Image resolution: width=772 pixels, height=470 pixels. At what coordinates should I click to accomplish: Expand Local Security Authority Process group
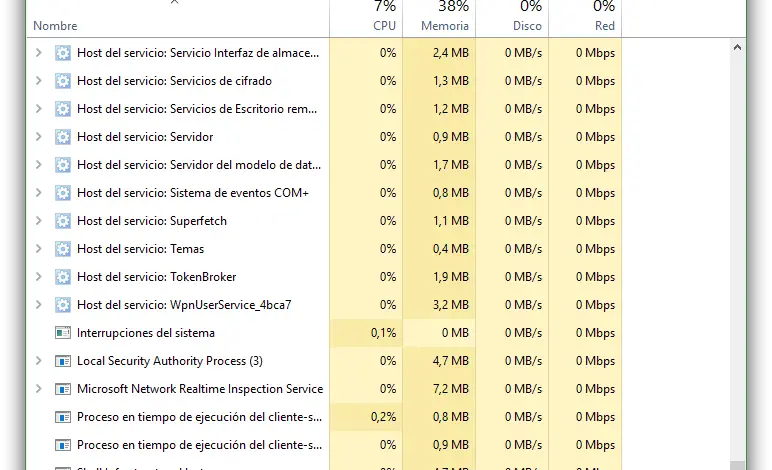click(x=38, y=361)
